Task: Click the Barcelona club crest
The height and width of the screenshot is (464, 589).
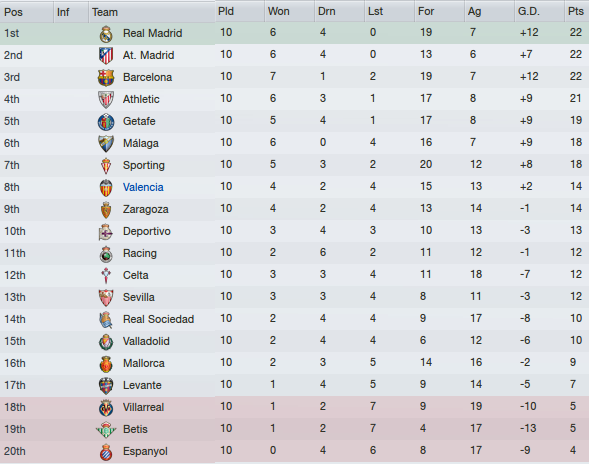Action: [x=106, y=78]
